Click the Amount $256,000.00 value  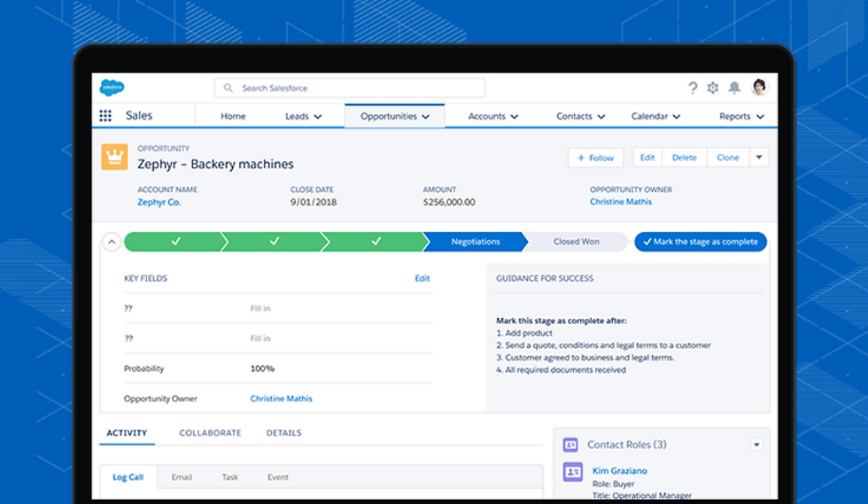449,202
